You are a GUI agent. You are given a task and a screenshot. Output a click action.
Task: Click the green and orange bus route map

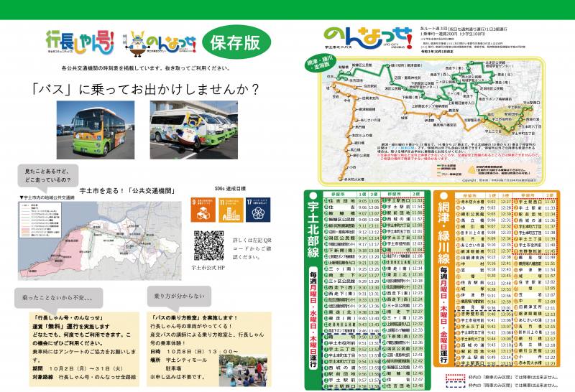432,121
